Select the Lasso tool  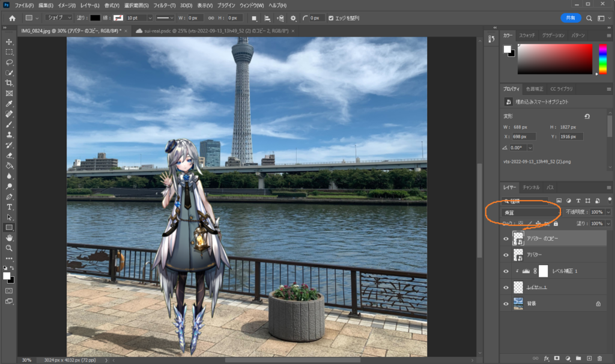(10, 62)
